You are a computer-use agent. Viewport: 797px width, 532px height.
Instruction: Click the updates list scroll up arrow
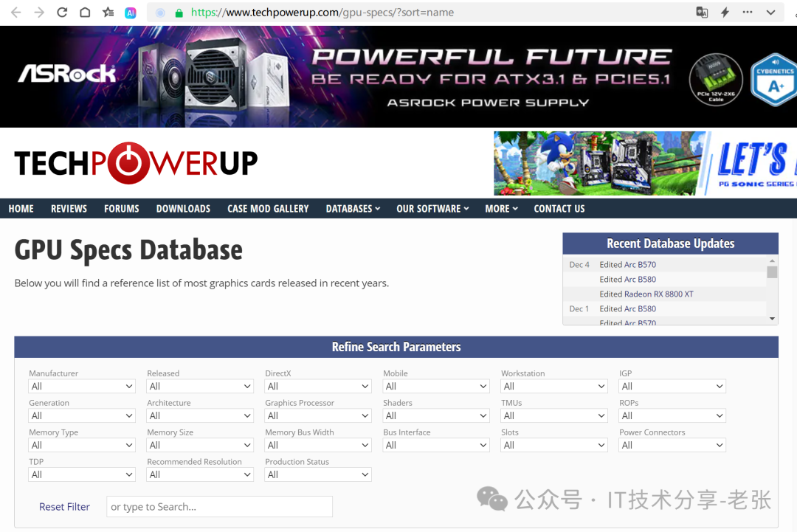772,260
